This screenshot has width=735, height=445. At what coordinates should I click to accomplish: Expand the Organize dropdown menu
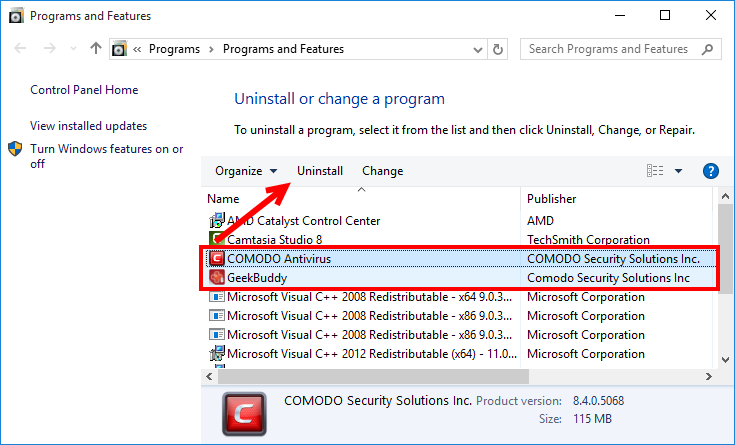click(246, 171)
